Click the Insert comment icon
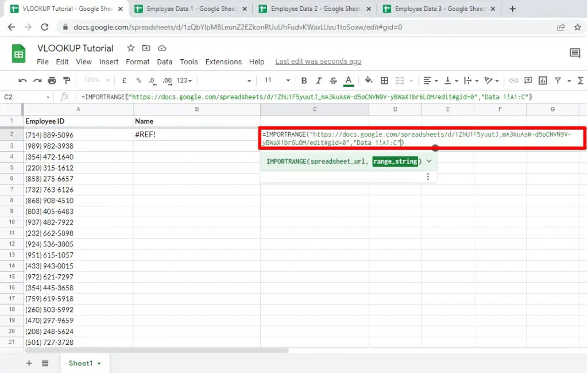The height and width of the screenshot is (373, 588). coord(528,80)
